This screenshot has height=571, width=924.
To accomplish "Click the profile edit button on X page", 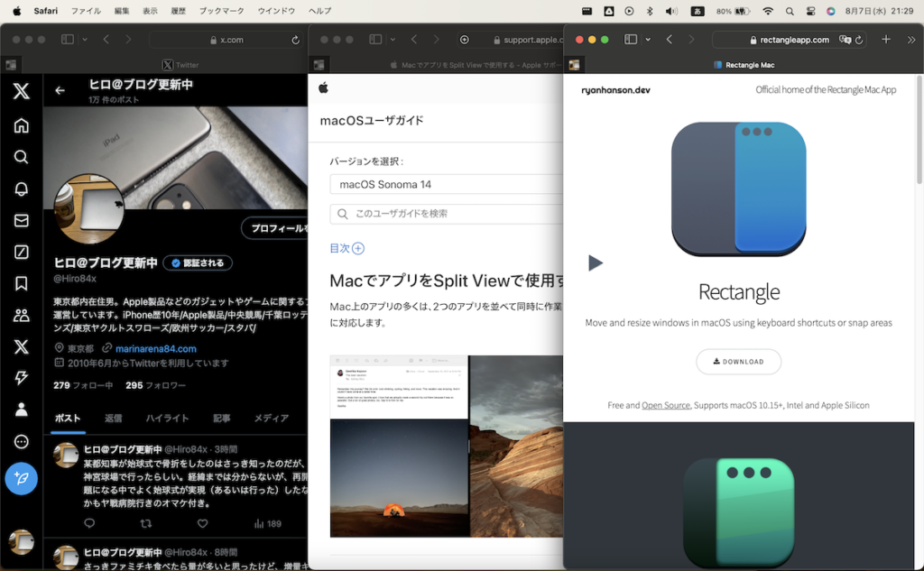I will point(274,228).
